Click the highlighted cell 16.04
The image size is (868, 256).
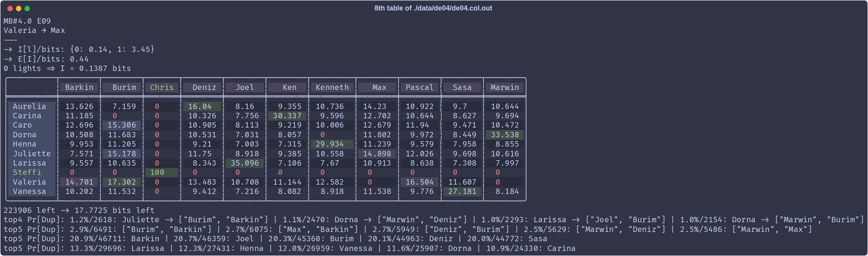202,106
